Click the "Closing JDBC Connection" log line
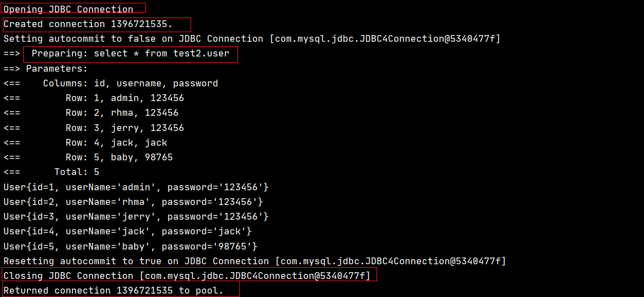The image size is (644, 297). click(x=187, y=276)
